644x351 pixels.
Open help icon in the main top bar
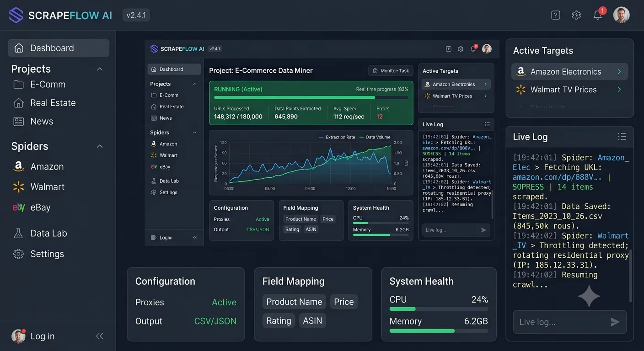pyautogui.click(x=556, y=15)
